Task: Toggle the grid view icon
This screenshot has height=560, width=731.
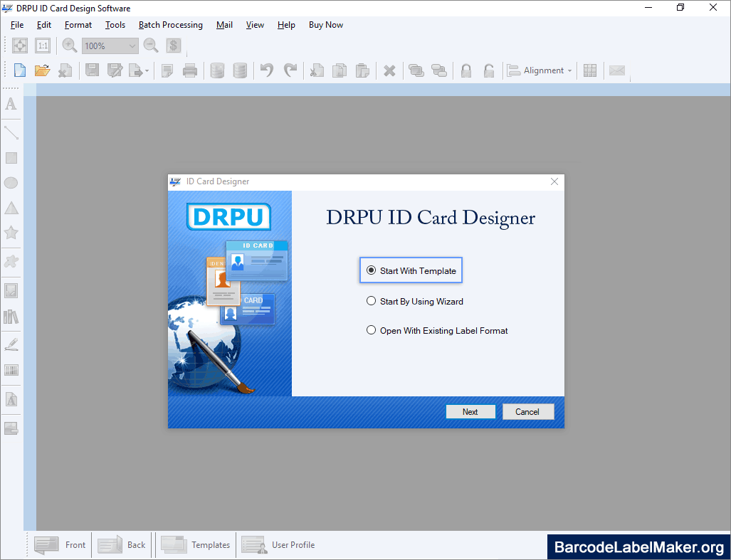Action: (590, 70)
